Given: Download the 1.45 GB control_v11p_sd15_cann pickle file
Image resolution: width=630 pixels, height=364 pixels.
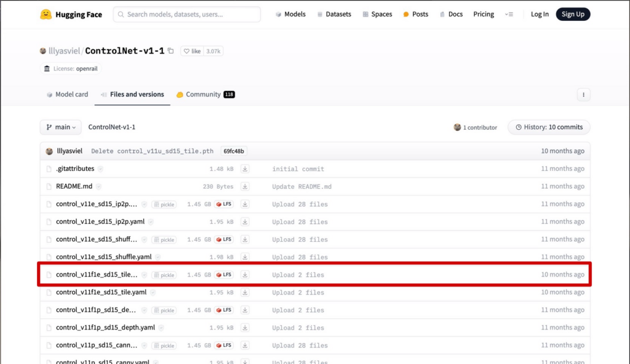Looking at the screenshot, I should tap(245, 346).
